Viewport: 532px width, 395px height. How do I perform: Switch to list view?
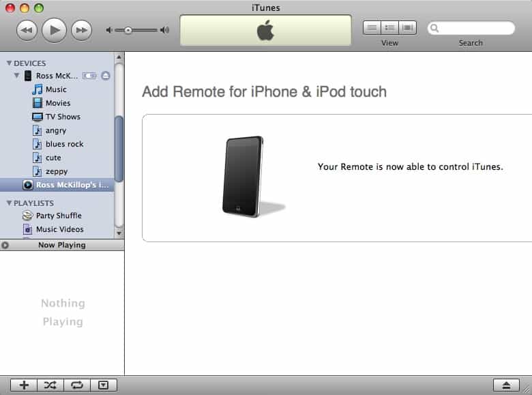[x=372, y=28]
